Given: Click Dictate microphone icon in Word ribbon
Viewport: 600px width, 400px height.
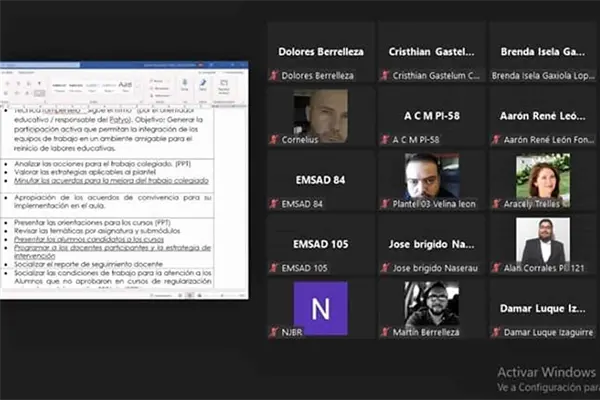Looking at the screenshot, I should pos(184,84).
